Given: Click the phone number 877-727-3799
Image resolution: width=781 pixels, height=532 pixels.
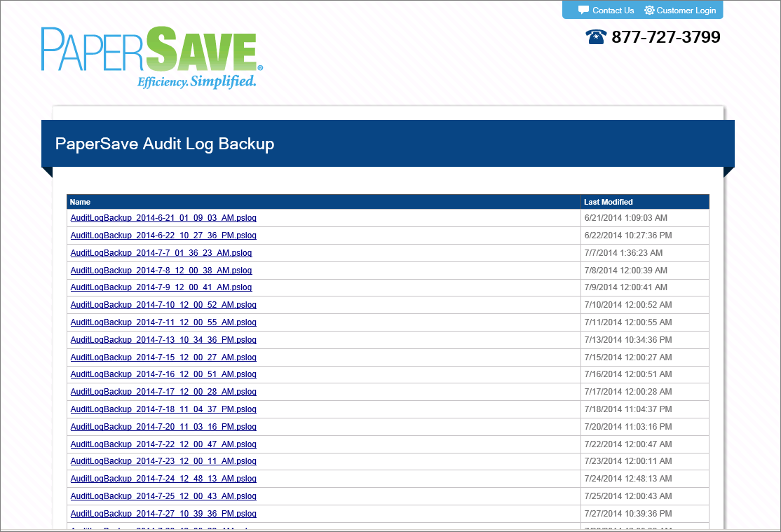Looking at the screenshot, I should click(x=666, y=37).
